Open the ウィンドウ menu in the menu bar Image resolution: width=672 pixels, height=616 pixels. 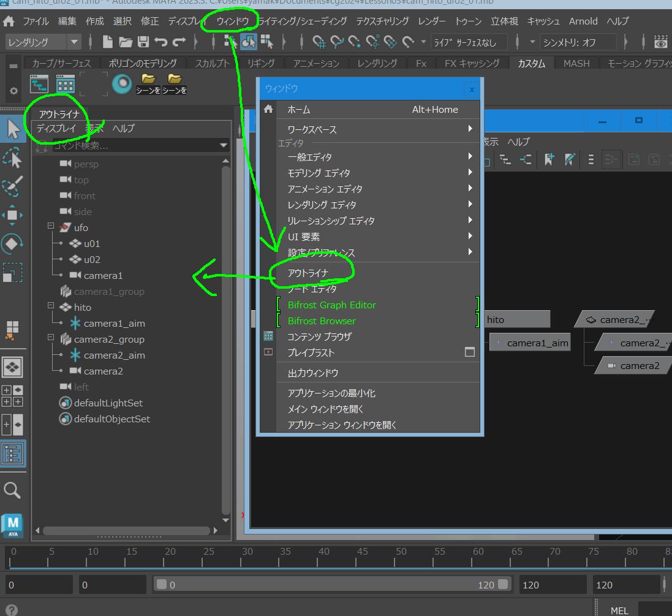tap(232, 21)
